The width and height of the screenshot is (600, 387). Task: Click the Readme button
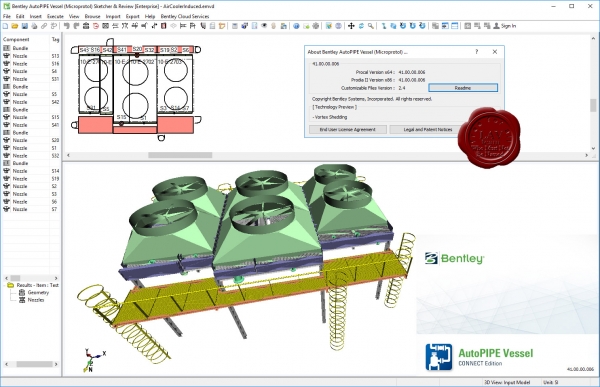463,88
